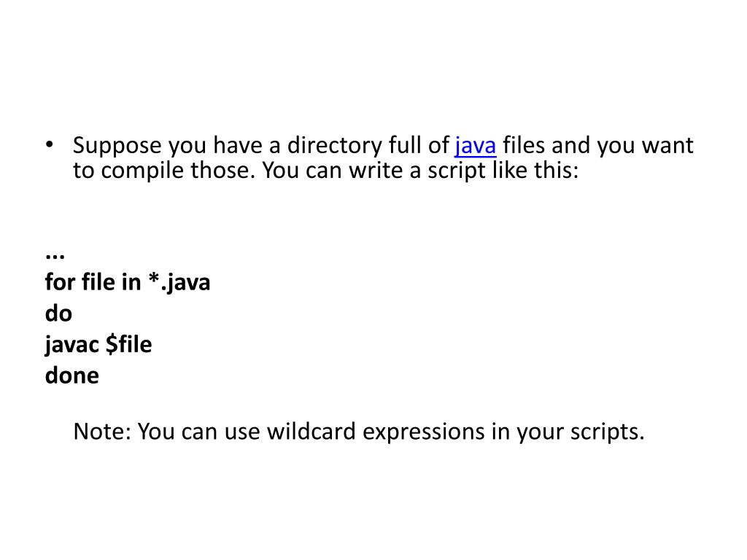Click the word wildcard in the note
747x560 pixels.
coord(311,432)
